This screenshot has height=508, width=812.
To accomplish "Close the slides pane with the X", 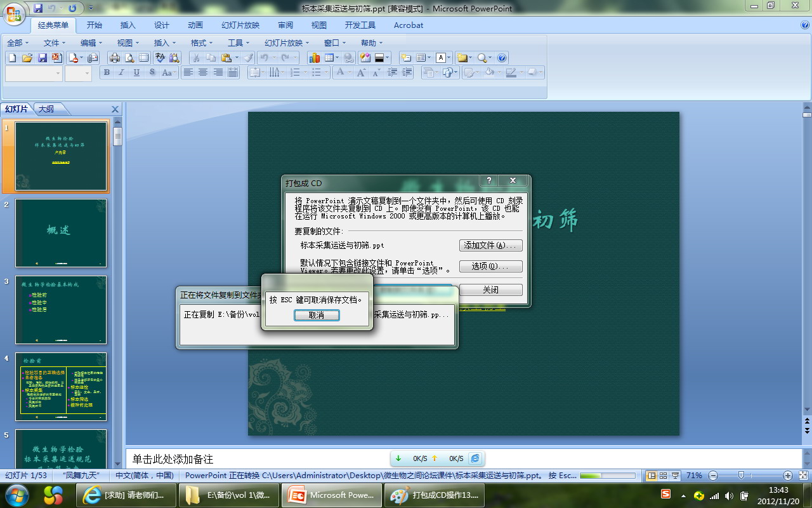I will [115, 109].
